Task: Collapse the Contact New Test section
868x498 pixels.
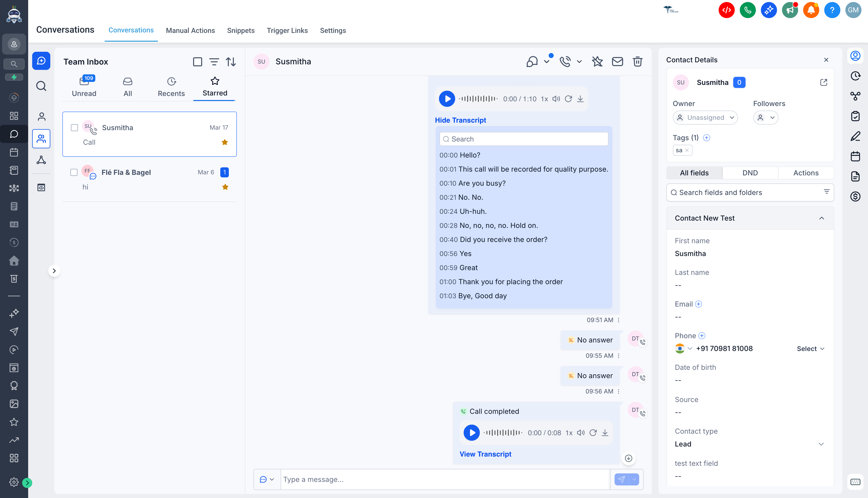Action: click(821, 218)
